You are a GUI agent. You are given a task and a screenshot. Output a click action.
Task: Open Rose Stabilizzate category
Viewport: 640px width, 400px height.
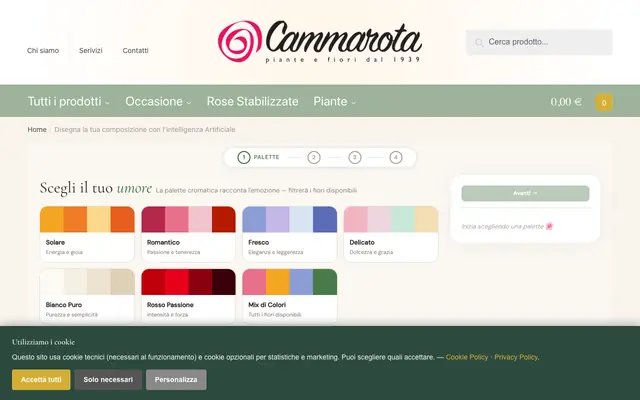[252, 101]
